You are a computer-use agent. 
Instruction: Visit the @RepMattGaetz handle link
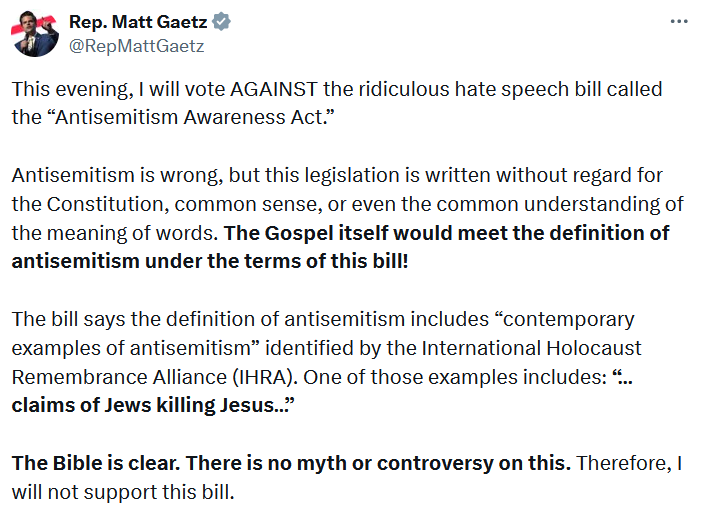click(x=137, y=46)
